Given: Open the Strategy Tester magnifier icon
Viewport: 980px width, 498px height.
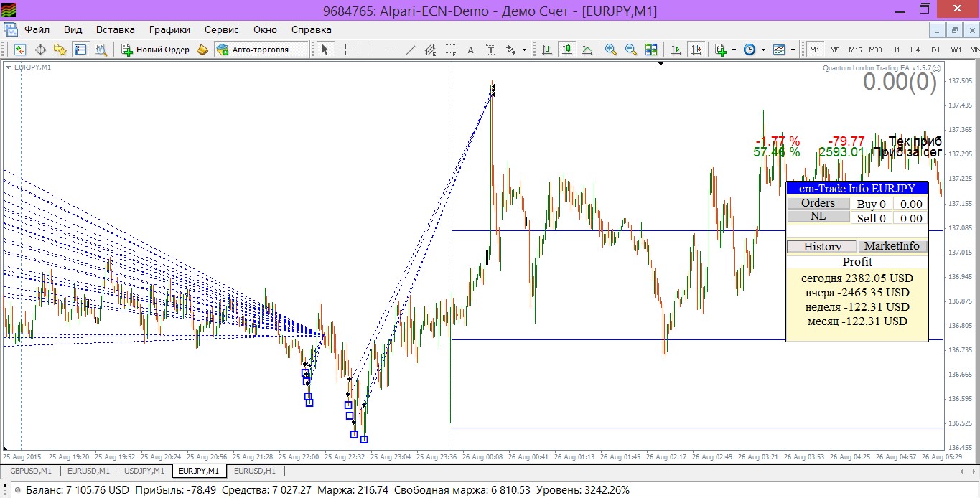Looking at the screenshot, I should point(101,50).
